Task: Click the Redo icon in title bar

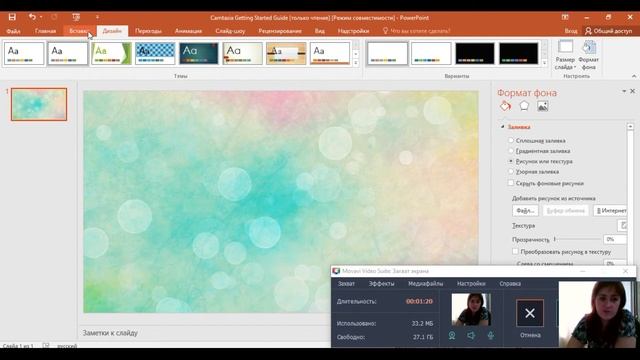Action: point(54,17)
